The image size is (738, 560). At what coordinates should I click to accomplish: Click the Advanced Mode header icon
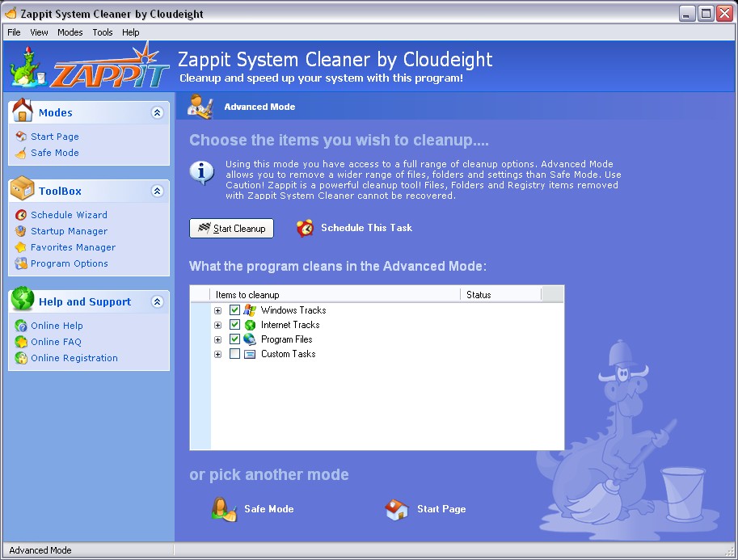pos(200,106)
